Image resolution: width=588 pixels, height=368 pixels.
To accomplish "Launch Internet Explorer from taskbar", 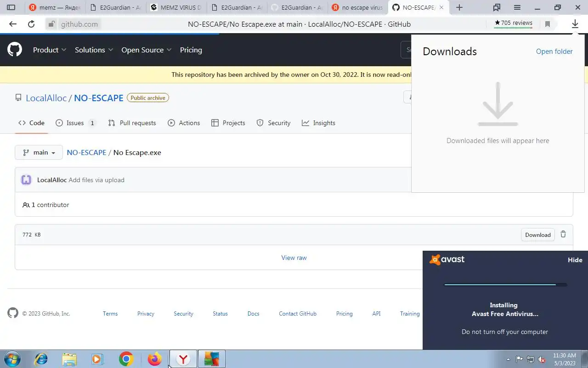I will point(41,359).
